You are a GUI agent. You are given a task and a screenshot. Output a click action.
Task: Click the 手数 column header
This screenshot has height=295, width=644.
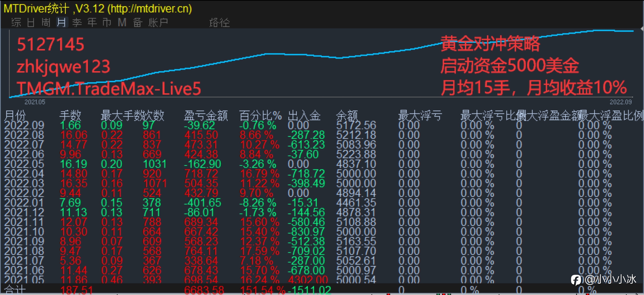[x=70, y=116]
